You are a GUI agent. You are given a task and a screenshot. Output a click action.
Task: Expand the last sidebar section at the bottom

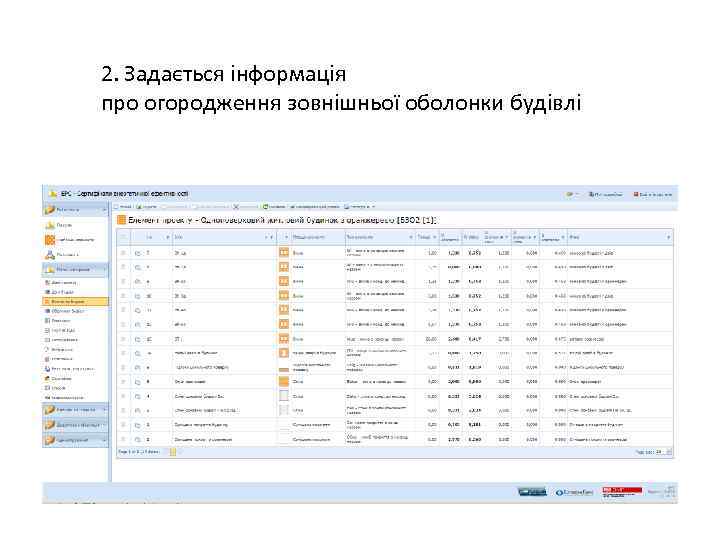pos(76,440)
